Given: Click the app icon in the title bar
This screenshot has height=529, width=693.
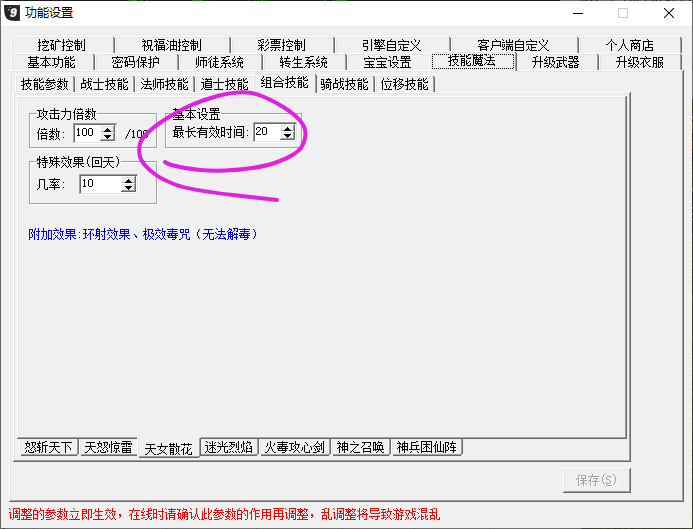Looking at the screenshot, I should [13, 13].
